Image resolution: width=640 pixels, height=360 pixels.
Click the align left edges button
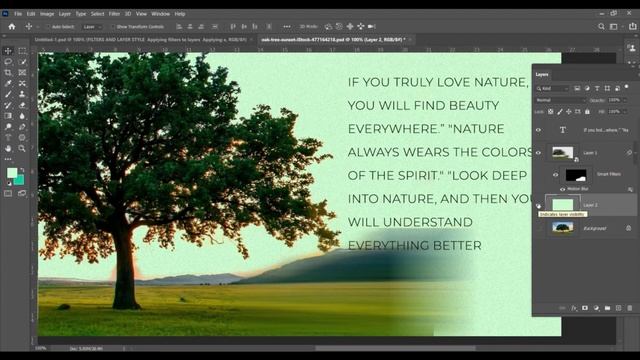click(179, 27)
